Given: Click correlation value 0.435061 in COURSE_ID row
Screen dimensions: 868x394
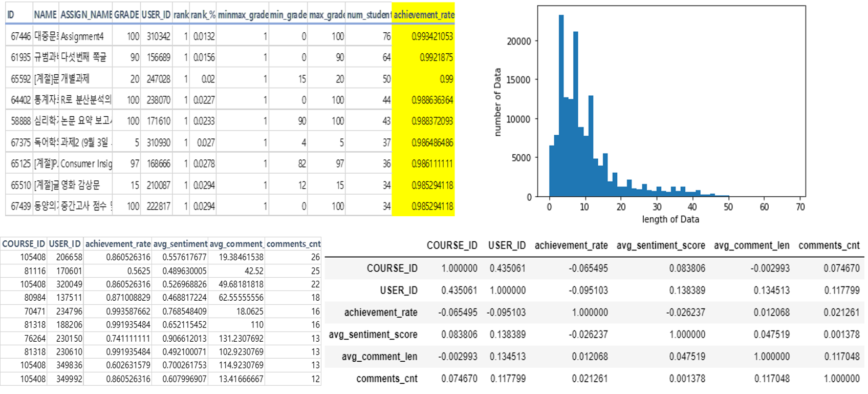Looking at the screenshot, I should coord(507,268).
